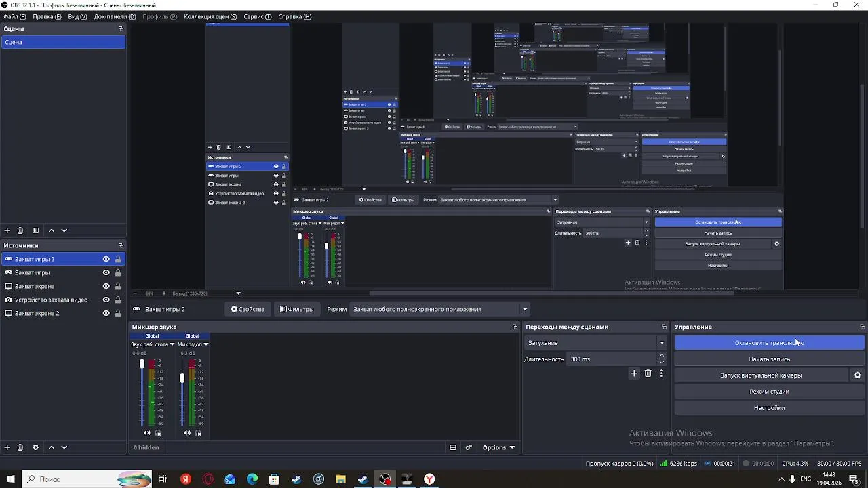The image size is (868, 488).
Task: Remove selected scene with trash icon
Action: click(20, 230)
